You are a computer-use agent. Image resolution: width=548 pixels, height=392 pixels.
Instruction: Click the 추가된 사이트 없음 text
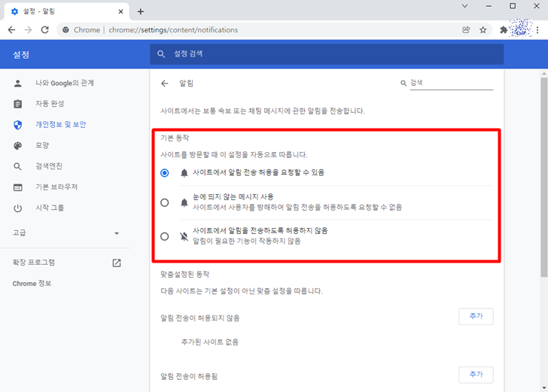coord(210,342)
